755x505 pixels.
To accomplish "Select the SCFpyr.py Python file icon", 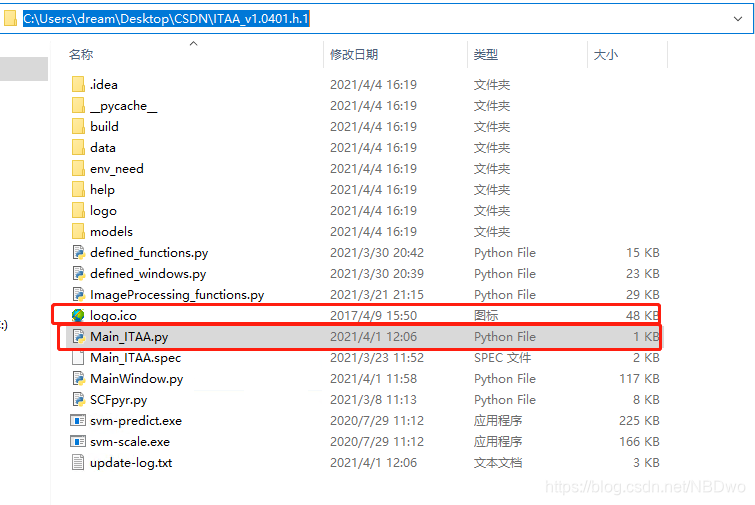I will point(78,400).
